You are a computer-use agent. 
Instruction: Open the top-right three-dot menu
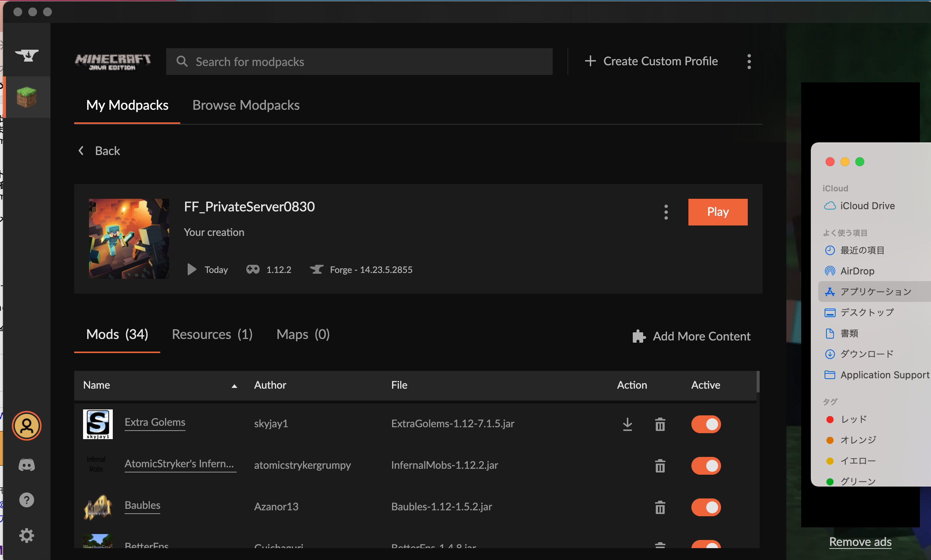[749, 61]
